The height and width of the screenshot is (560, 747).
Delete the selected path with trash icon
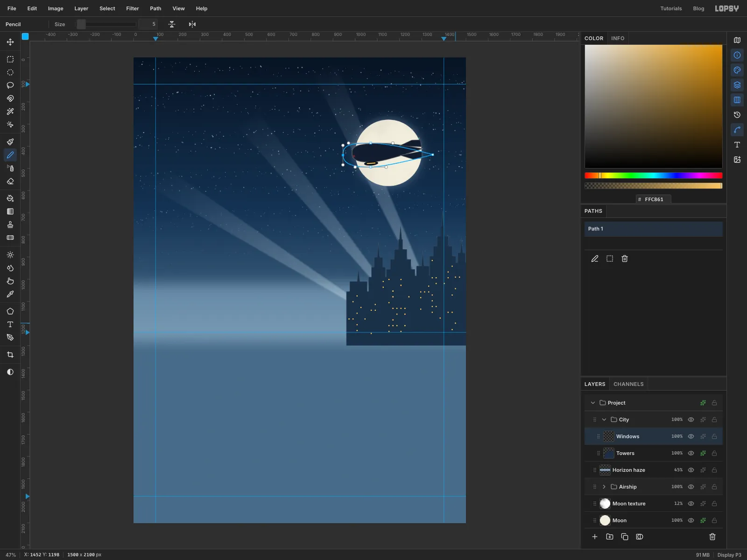point(625,259)
